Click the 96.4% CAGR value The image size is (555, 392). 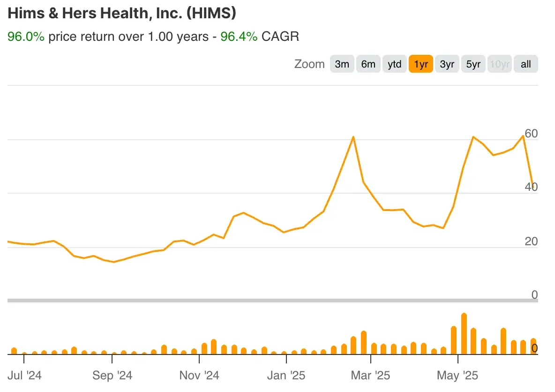pyautogui.click(x=239, y=36)
